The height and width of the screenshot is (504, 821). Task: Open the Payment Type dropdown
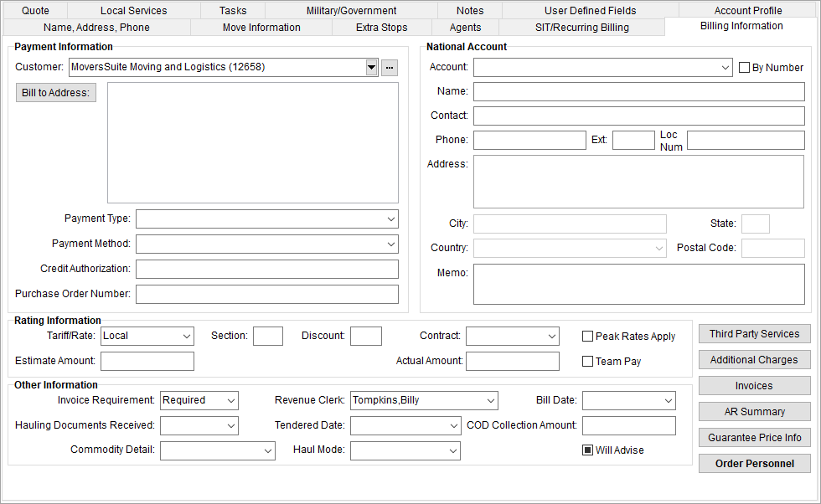390,219
